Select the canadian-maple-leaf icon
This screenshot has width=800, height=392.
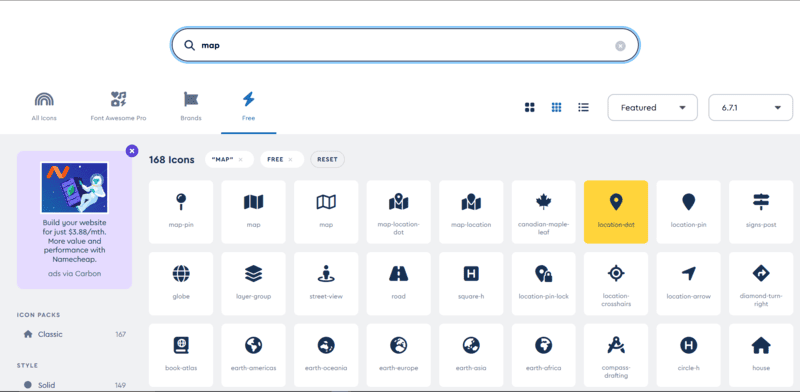[x=543, y=212]
